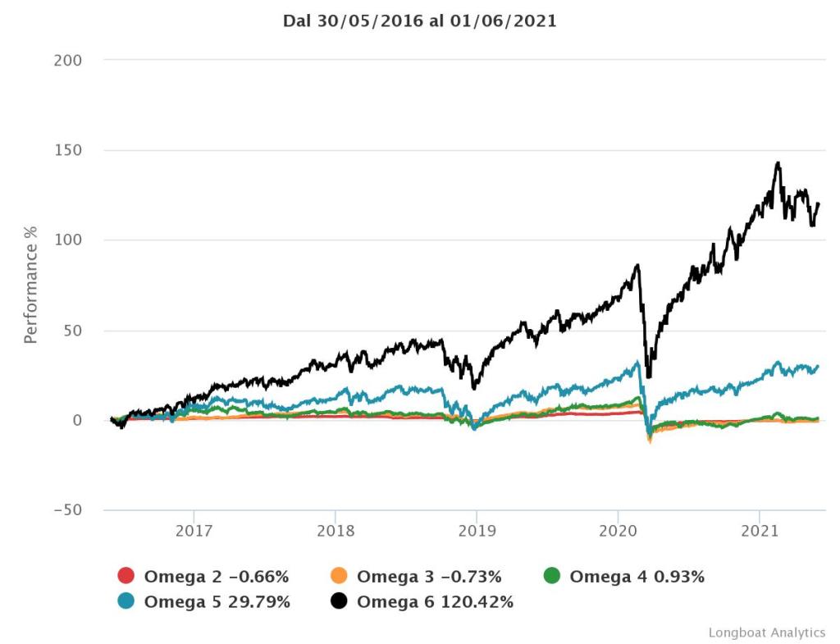840x644 pixels.
Task: Click the blue Omega 5 legend marker
Action: [126, 601]
